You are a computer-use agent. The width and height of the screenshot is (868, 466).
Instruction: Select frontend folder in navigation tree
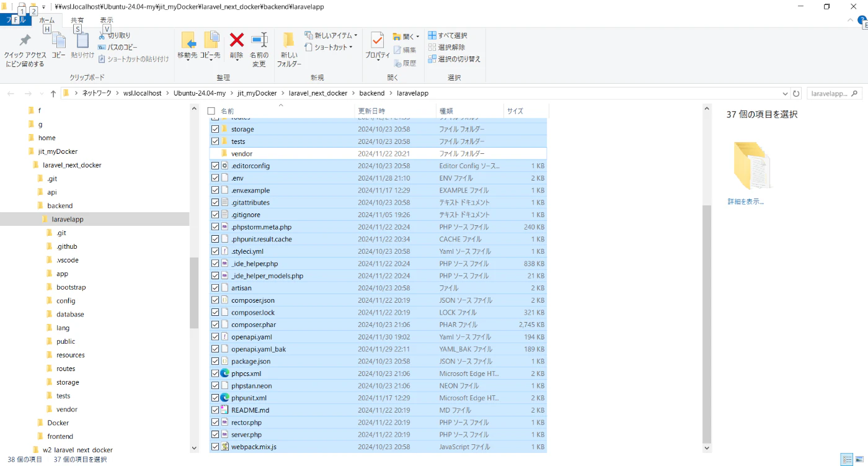pos(60,436)
